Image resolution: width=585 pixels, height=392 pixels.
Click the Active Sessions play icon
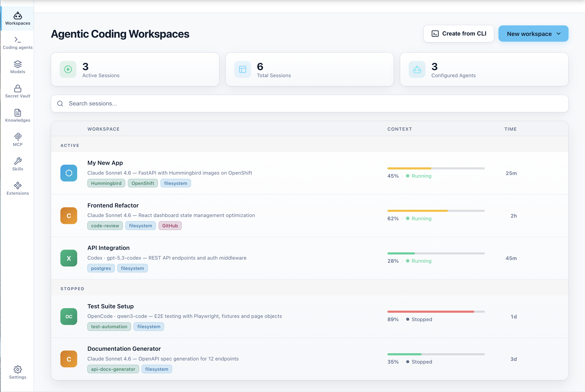(68, 69)
